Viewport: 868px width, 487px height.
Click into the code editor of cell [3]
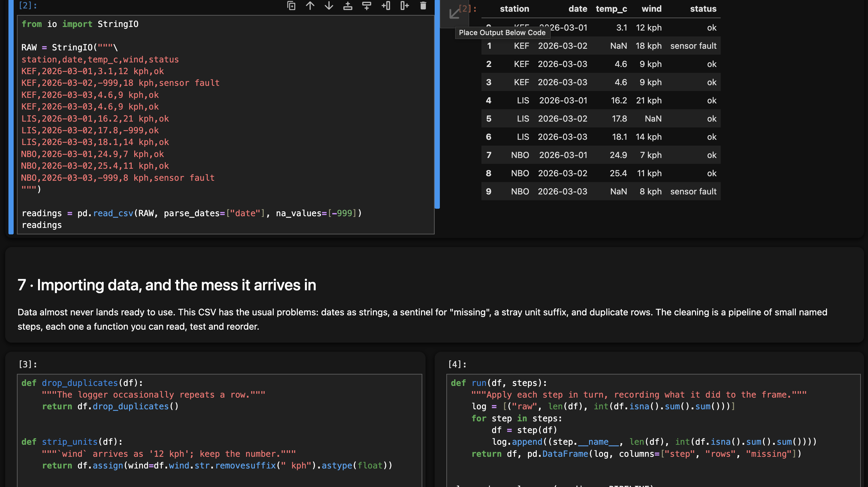pos(219,430)
